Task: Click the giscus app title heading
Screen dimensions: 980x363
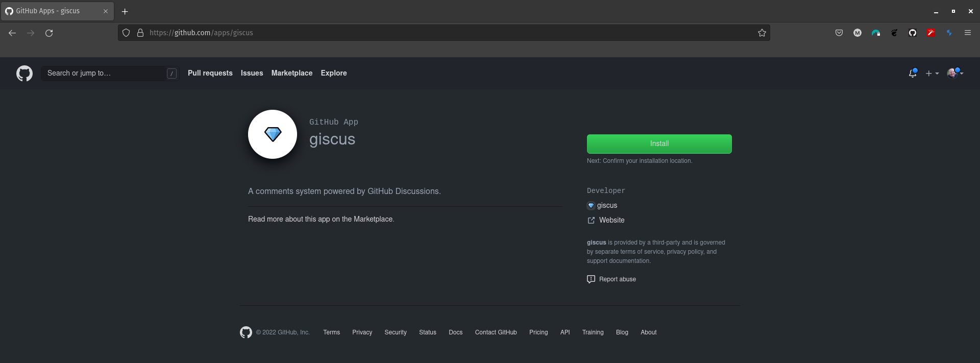Action: pos(332,139)
